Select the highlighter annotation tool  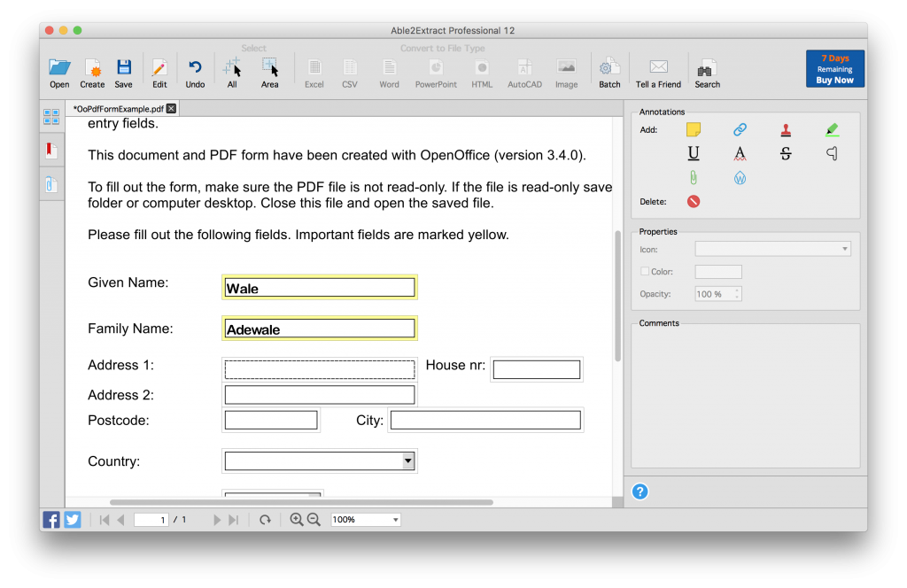[831, 129]
